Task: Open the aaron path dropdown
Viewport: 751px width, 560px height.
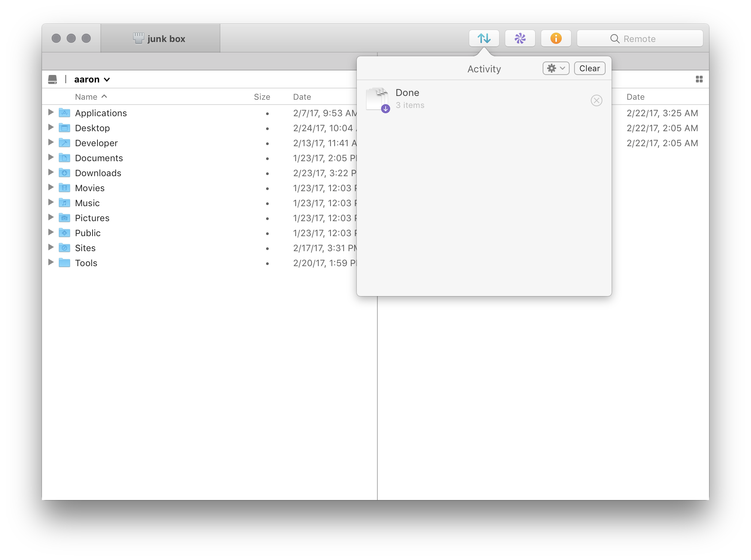Action: [x=92, y=79]
